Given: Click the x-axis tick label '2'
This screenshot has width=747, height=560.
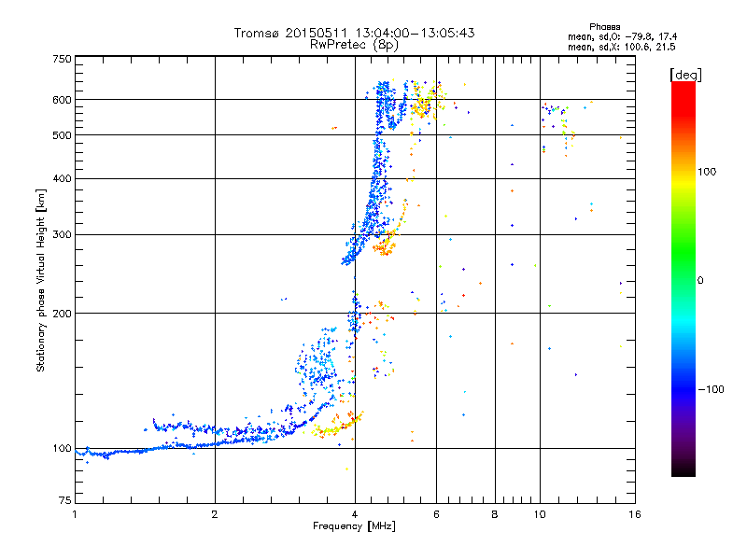Looking at the screenshot, I should tap(215, 514).
